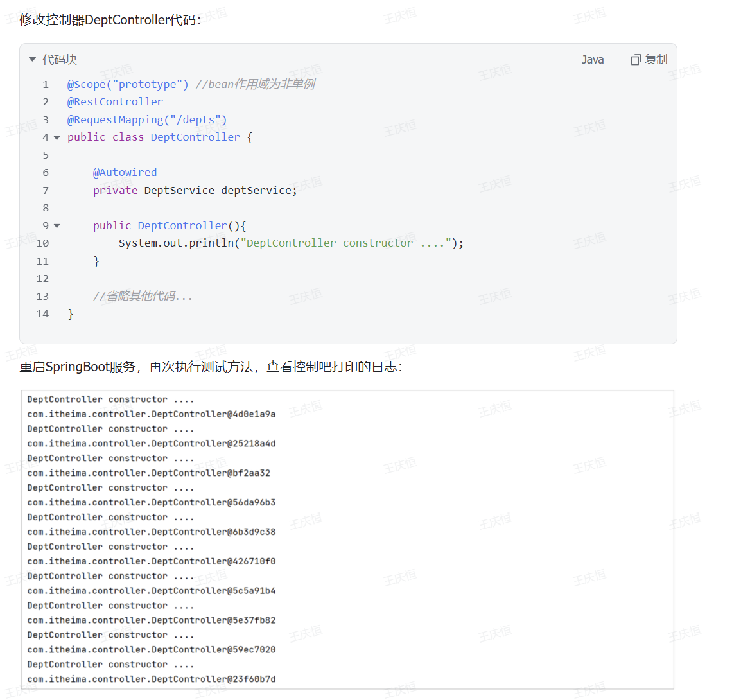Click the @Scope("prototype") annotation
Viewport: 750px width, 700px height.
point(128,85)
